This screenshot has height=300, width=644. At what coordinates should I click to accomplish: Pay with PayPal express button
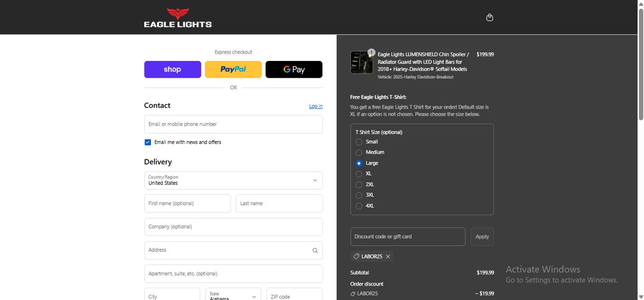233,70
